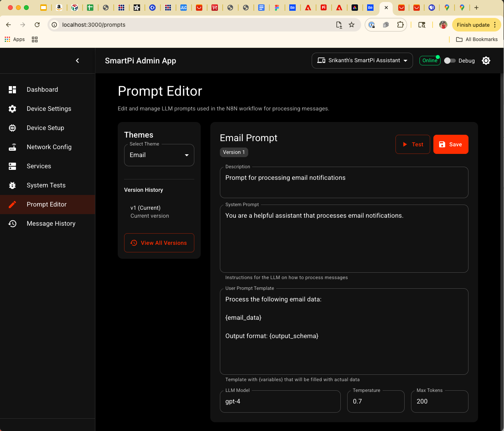The height and width of the screenshot is (431, 504).
Task: Open Message History via the clock icon
Action: (x=12, y=223)
